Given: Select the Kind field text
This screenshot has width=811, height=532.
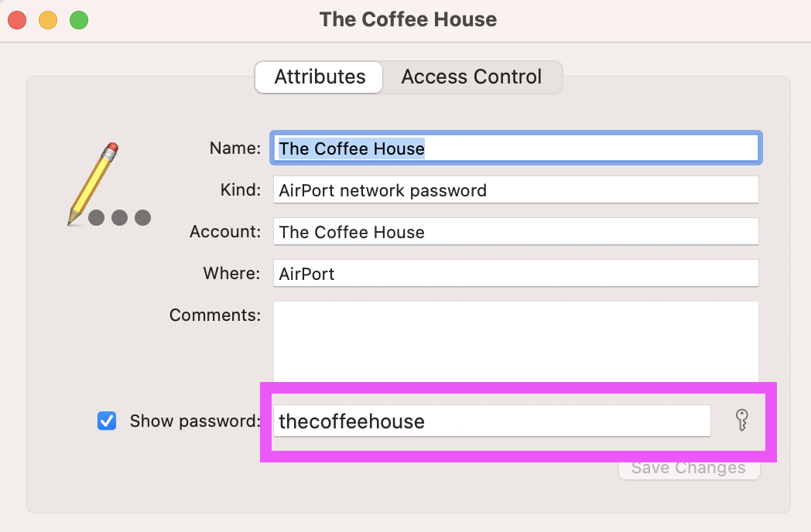Looking at the screenshot, I should [x=515, y=189].
